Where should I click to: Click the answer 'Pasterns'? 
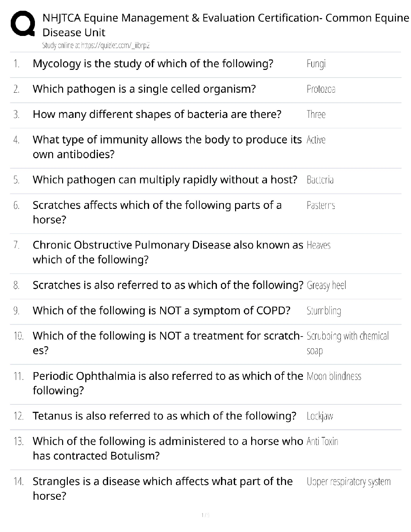[321, 205]
